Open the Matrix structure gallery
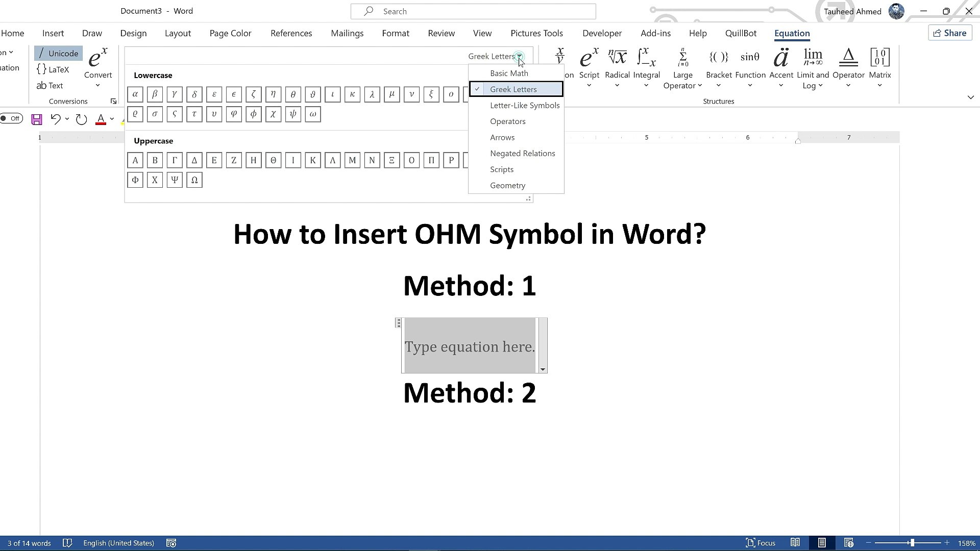Viewport: 980px width, 551px height. pos(879,66)
